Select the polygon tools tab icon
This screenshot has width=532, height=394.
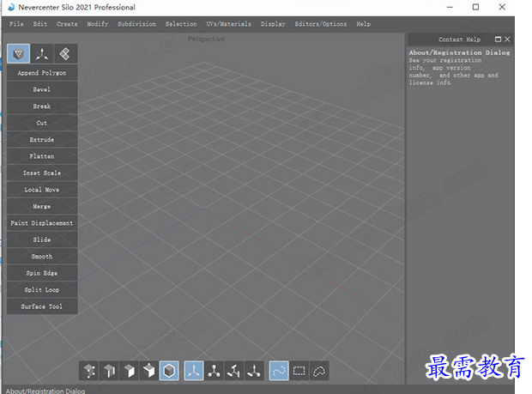(x=18, y=53)
